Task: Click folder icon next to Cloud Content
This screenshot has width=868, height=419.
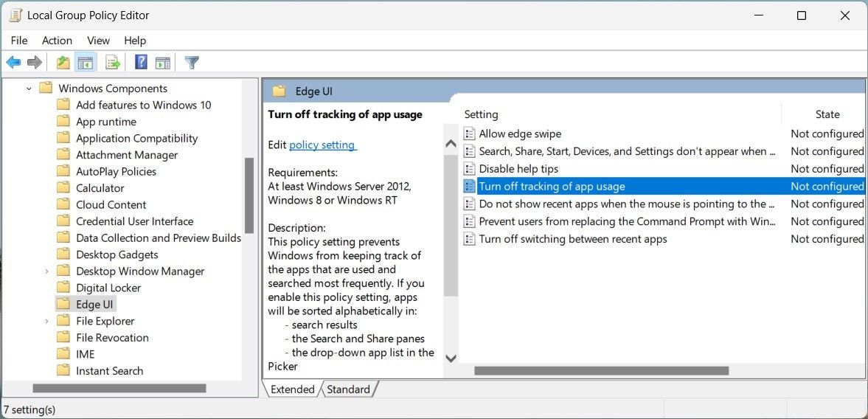Action: tap(63, 204)
